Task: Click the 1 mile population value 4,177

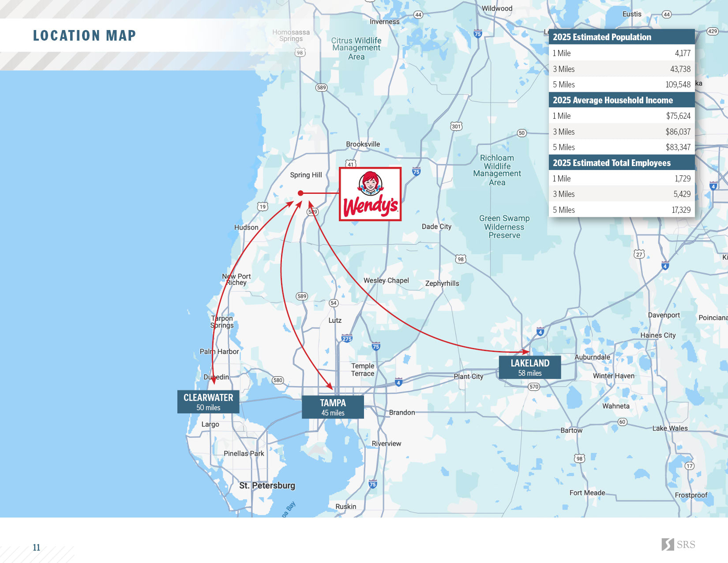Action: pyautogui.click(x=683, y=53)
